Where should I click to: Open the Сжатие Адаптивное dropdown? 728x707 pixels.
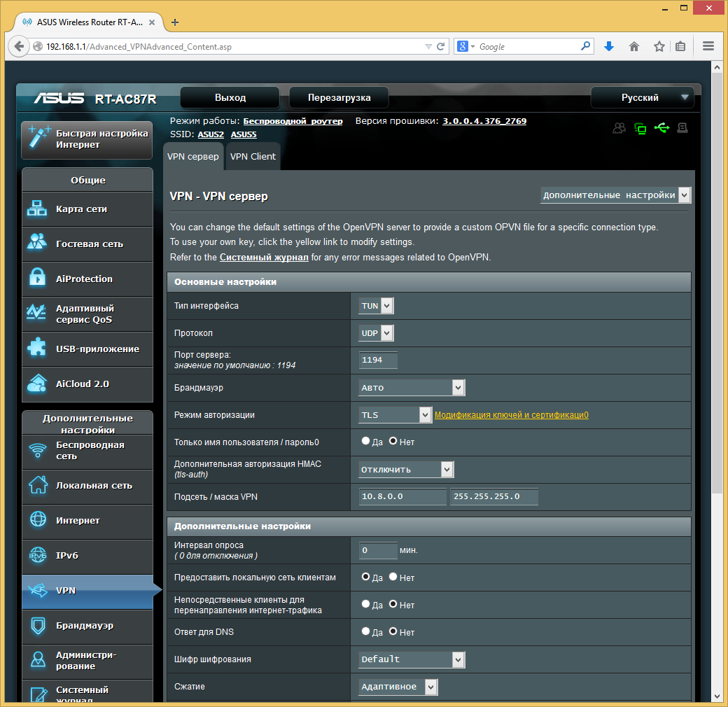click(398, 687)
